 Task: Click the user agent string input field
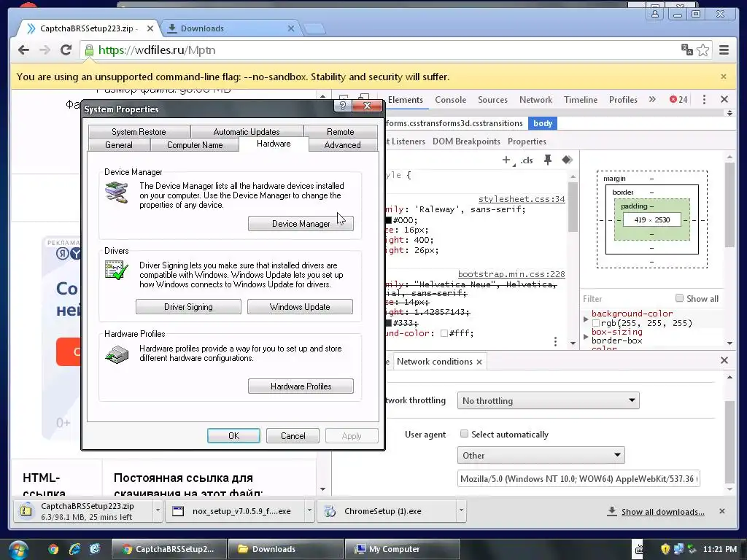coord(578,478)
